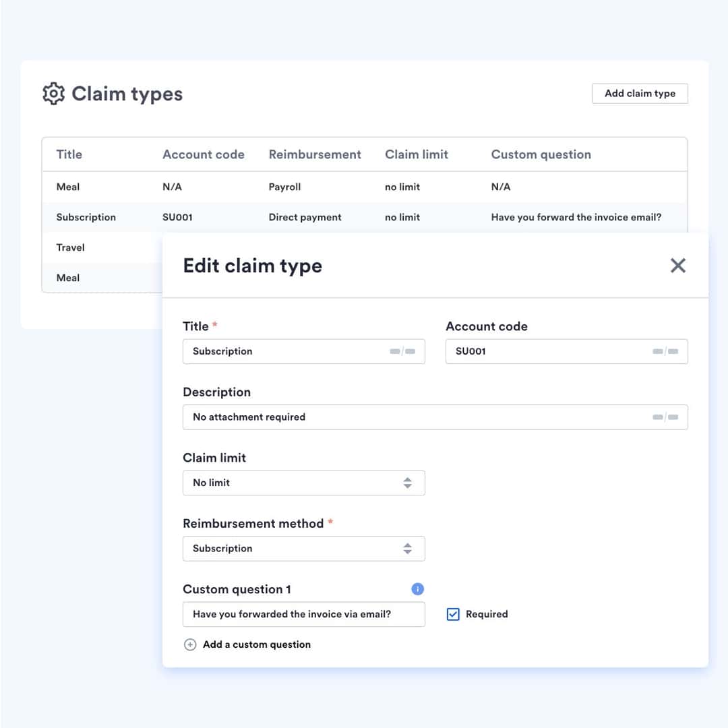Click the Account code column header

click(x=204, y=154)
